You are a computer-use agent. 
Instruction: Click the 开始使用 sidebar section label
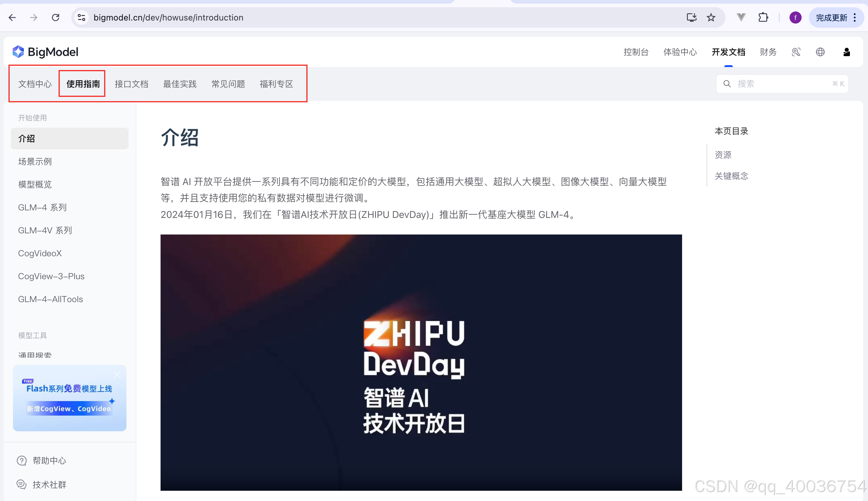click(x=32, y=118)
